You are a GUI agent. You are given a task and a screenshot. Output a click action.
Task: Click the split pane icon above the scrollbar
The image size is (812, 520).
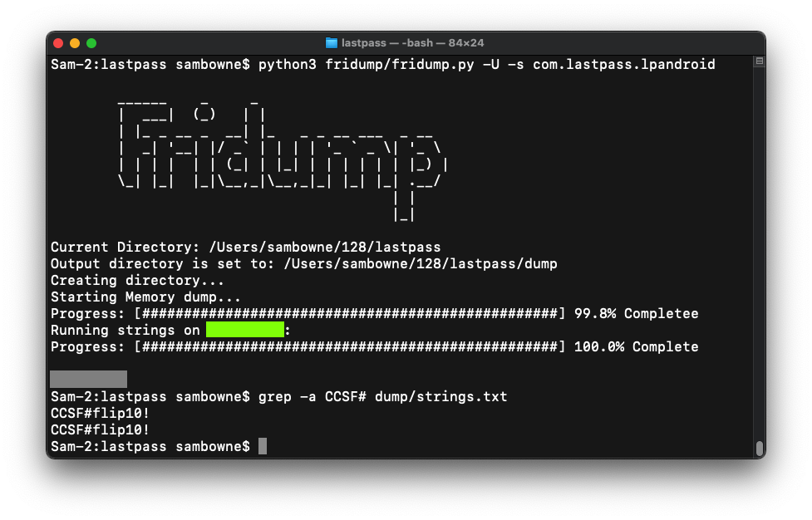click(x=759, y=61)
